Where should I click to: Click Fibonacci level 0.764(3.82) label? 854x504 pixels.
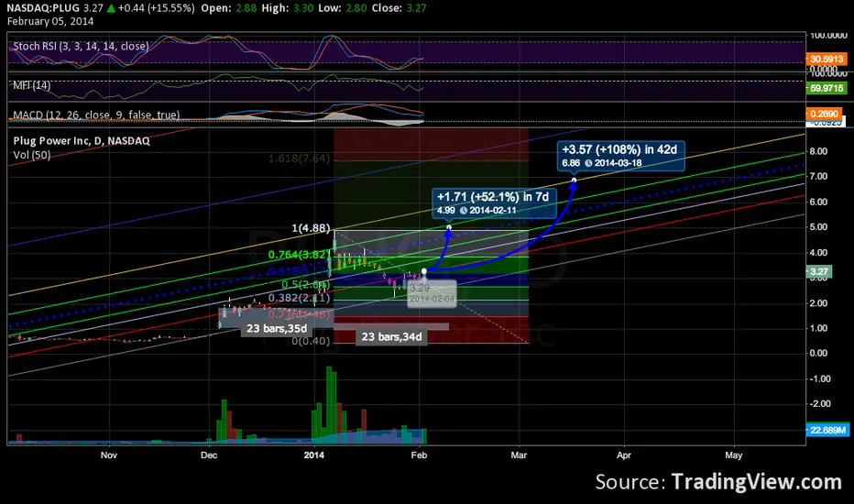(x=299, y=255)
